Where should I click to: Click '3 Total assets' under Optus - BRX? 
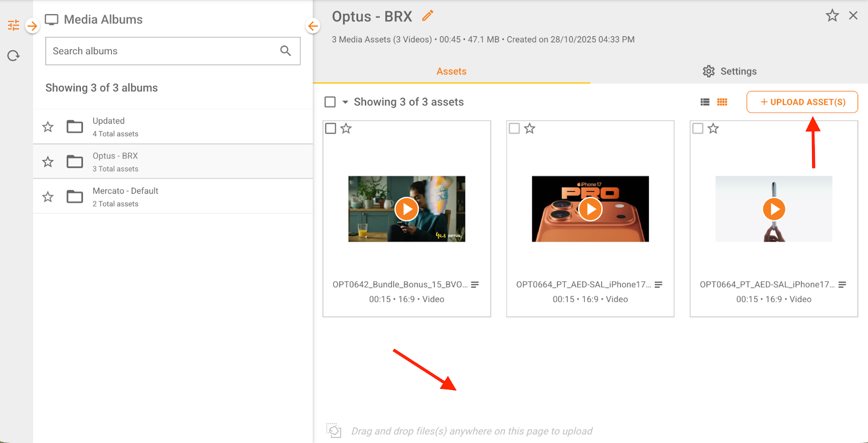click(x=115, y=169)
